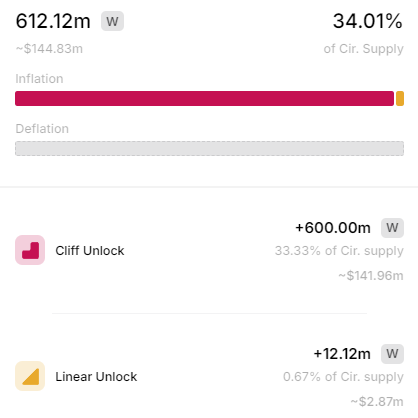The height and width of the screenshot is (418, 418).
Task: Click the W badge next to +600.00m
Action: [x=392, y=228]
